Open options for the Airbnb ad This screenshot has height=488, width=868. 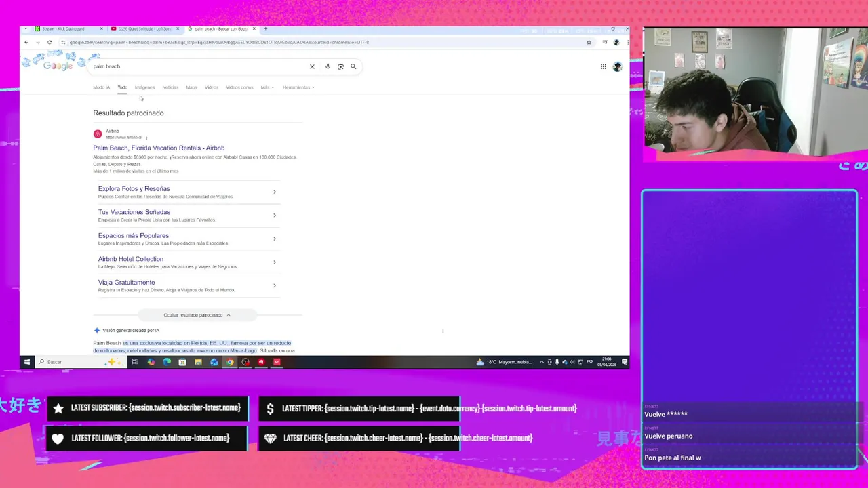(x=146, y=138)
